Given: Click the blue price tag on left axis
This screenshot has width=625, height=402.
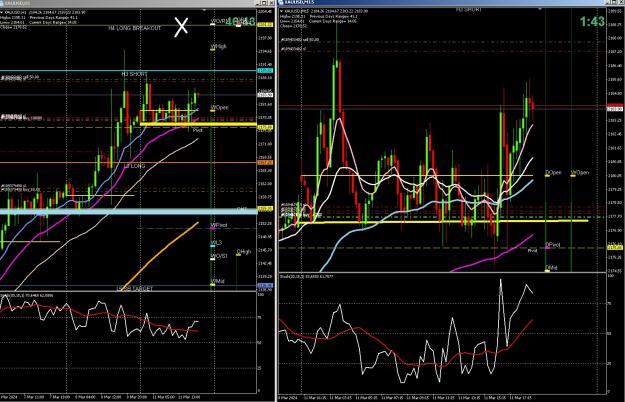Looking at the screenshot, I should pos(265,286).
